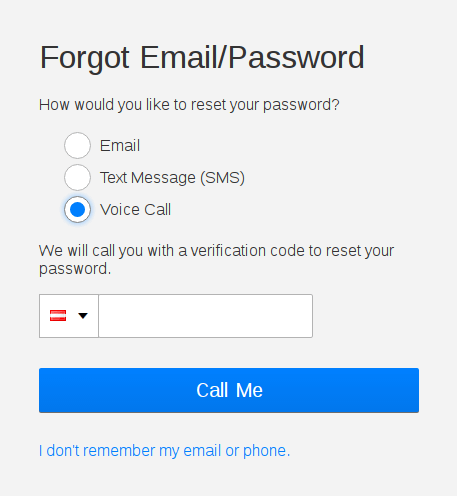This screenshot has height=496, width=457.
Task: Click the selected Voice Call radio button
Action: point(77,209)
